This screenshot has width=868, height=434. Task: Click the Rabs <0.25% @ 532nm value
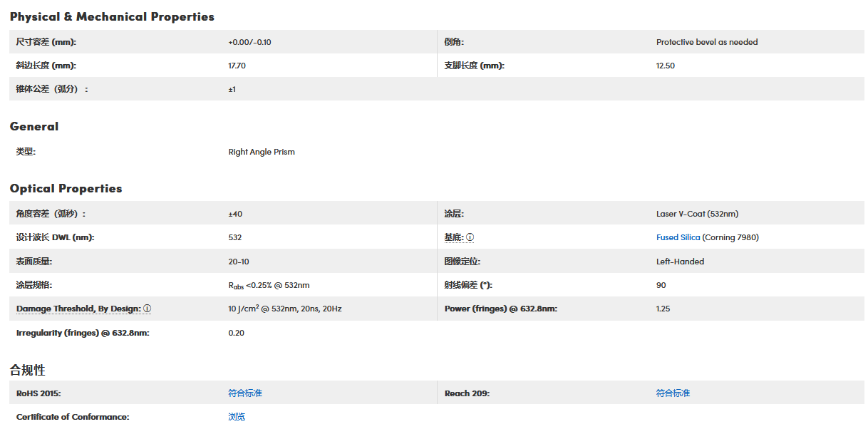pyautogui.click(x=269, y=286)
